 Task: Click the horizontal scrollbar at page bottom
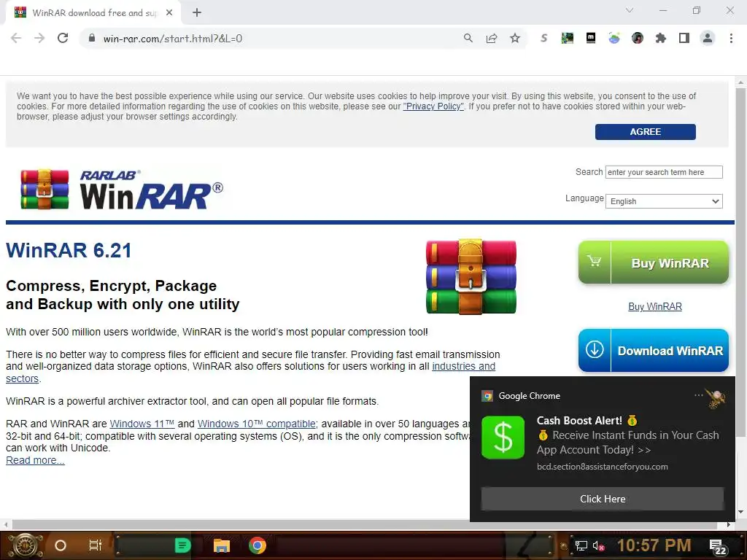(365, 524)
